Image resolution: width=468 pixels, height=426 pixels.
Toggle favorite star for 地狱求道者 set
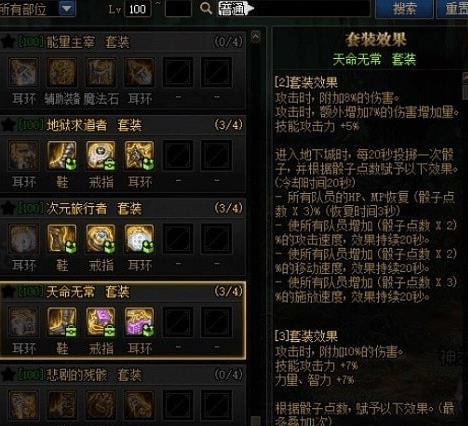(x=7, y=125)
